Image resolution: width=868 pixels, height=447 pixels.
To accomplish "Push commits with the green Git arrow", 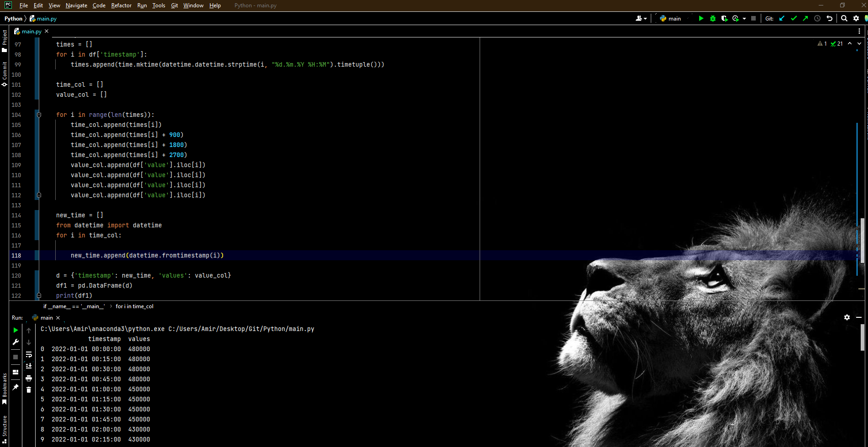I will (805, 18).
